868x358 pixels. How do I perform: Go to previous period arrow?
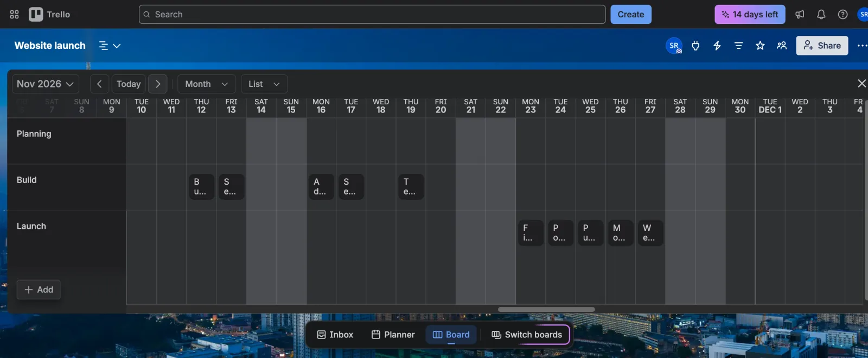pos(99,84)
